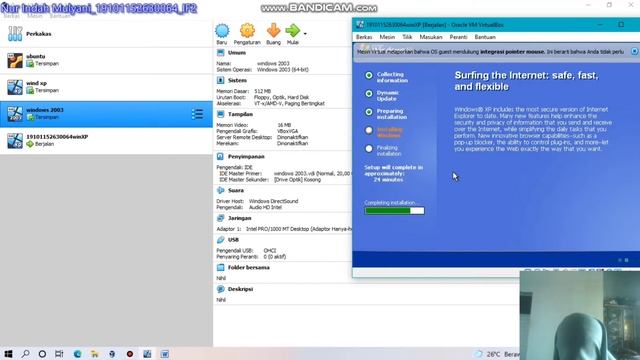Open the Tampilan section header
Viewport: 640px width, 360px height.
[x=240, y=114]
